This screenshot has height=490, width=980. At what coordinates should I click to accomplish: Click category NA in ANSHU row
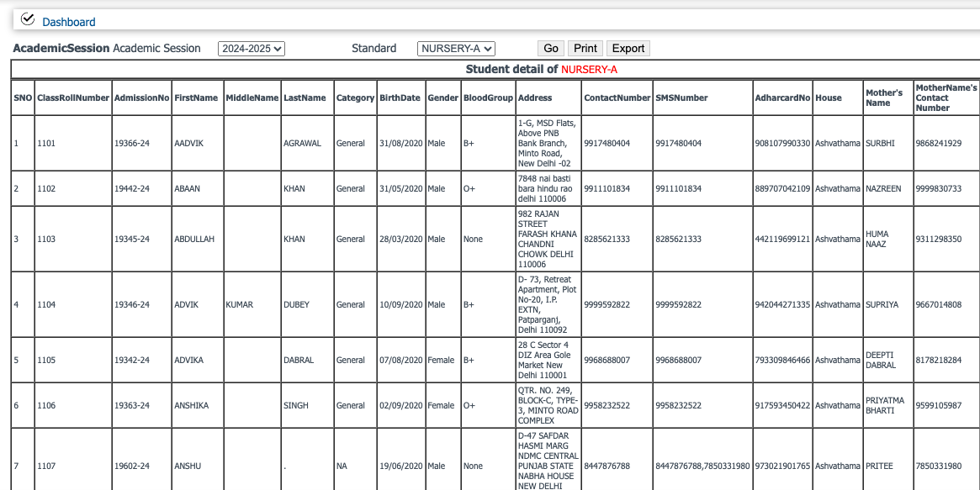pyautogui.click(x=342, y=466)
